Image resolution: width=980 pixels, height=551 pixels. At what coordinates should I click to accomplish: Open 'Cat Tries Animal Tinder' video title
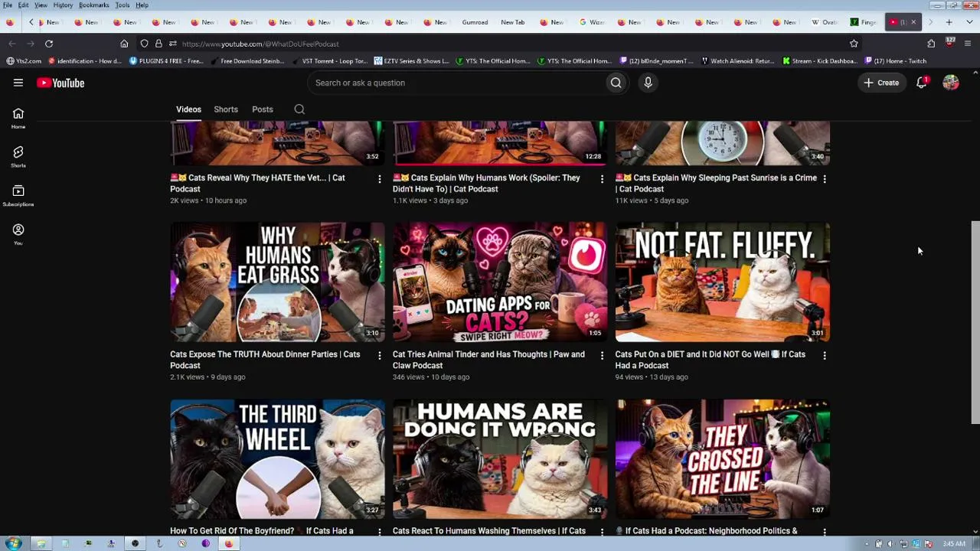click(488, 360)
